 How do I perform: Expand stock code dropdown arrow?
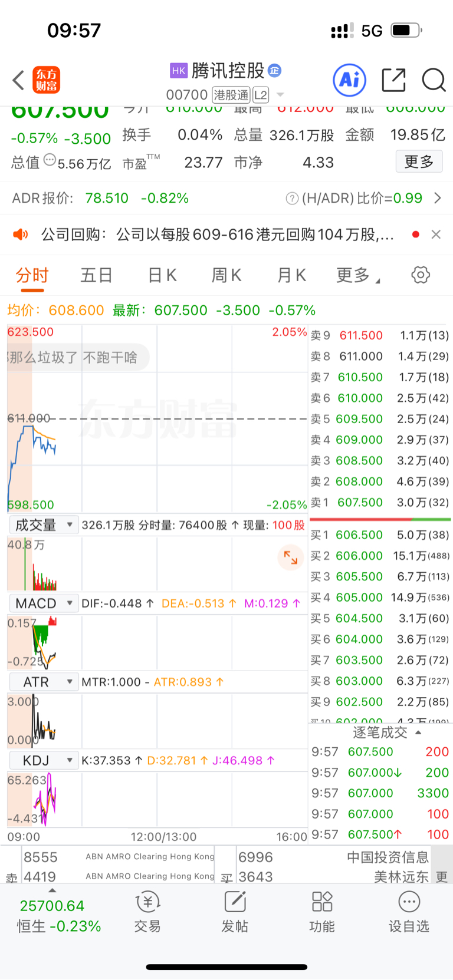280,95
